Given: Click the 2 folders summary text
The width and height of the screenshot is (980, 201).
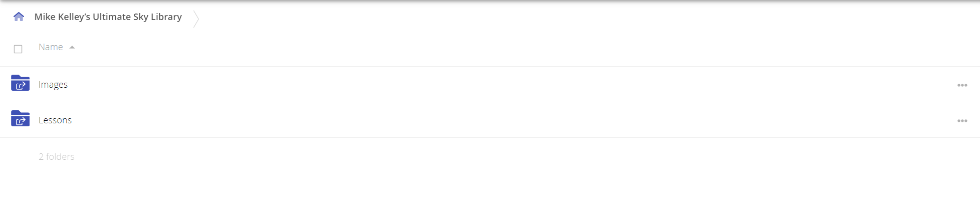Looking at the screenshot, I should click(57, 157).
